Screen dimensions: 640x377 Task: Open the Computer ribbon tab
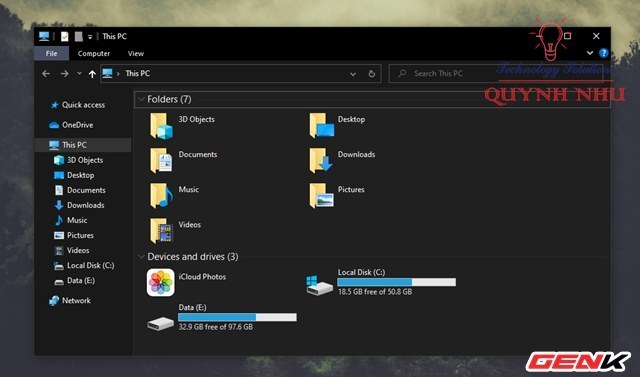click(94, 53)
